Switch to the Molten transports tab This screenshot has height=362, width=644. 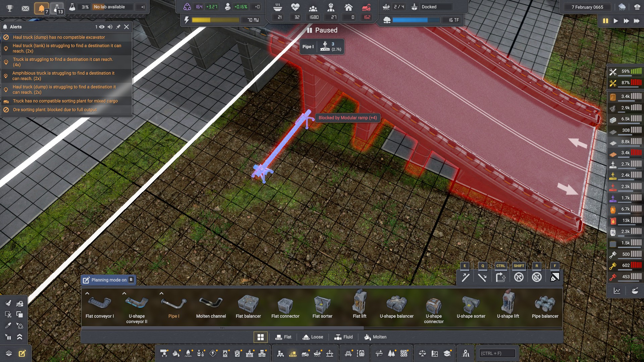[x=375, y=337]
